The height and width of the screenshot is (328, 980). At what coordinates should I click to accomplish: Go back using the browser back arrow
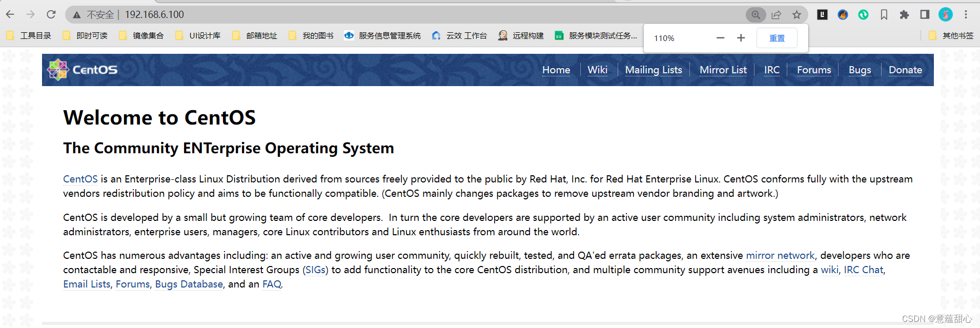[x=10, y=14]
